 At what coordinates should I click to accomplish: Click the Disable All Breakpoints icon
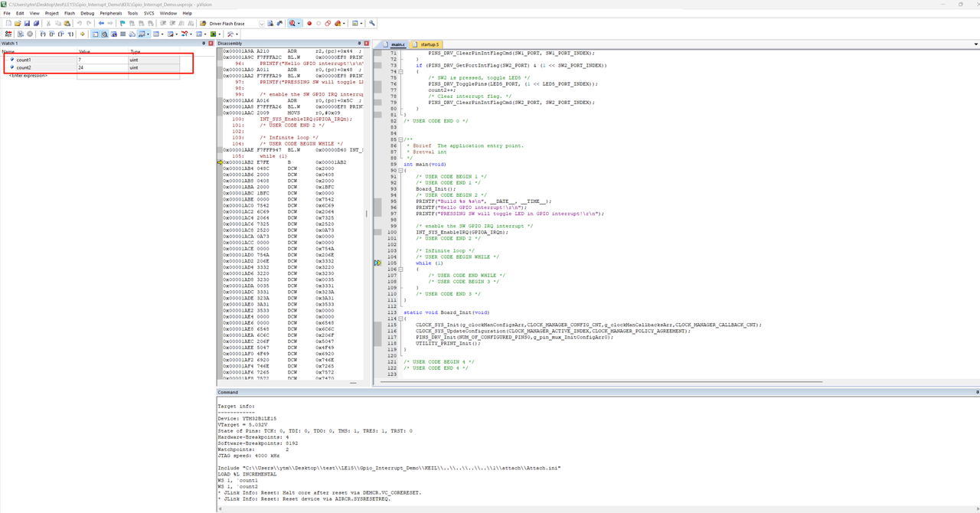pyautogui.click(x=328, y=23)
